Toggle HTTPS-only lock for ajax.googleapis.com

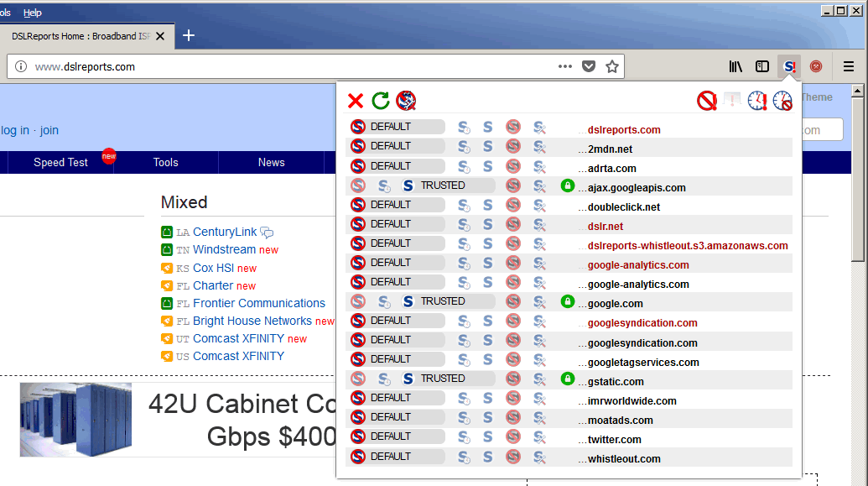568,186
